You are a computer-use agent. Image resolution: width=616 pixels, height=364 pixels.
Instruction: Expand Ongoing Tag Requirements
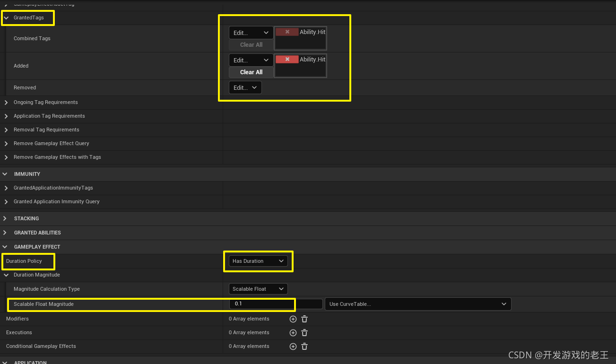tap(6, 102)
